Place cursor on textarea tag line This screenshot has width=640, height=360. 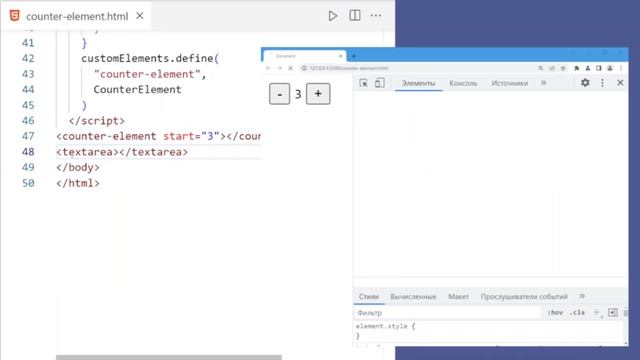pyautogui.click(x=122, y=152)
